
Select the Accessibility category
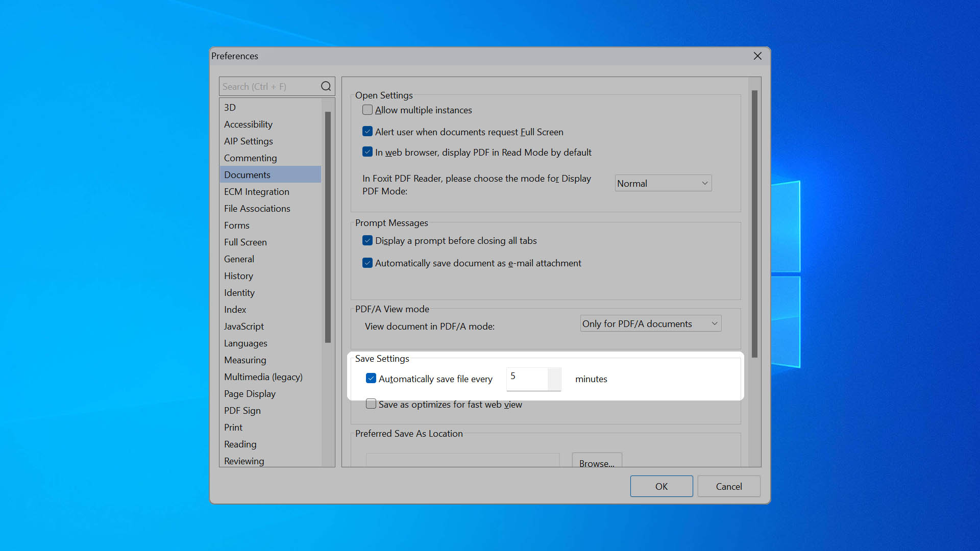pyautogui.click(x=271, y=124)
